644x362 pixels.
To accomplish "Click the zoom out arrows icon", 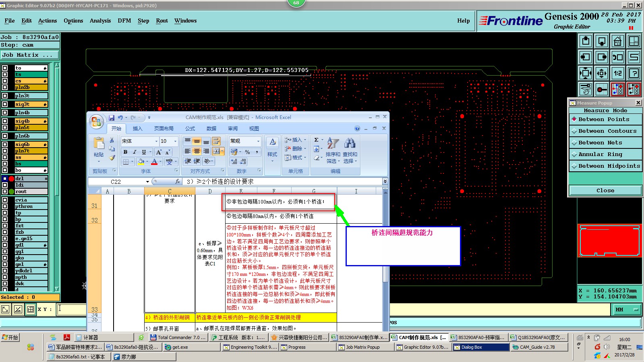I will coord(602,73).
